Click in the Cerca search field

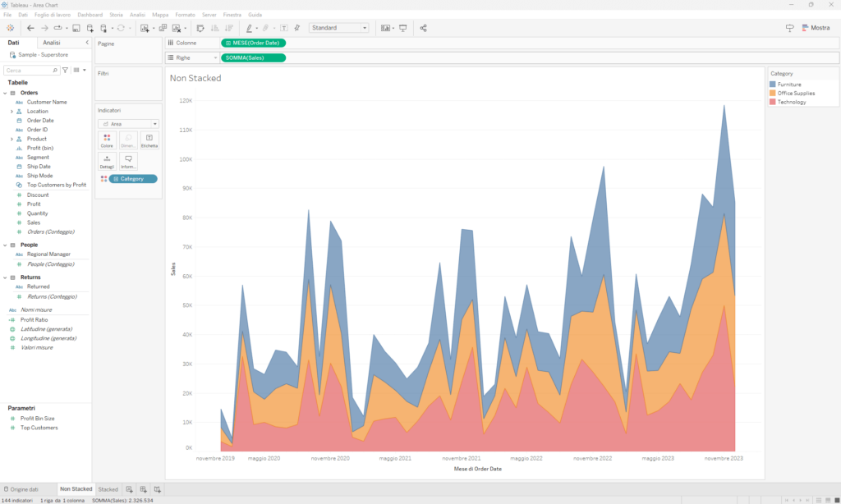coord(30,71)
